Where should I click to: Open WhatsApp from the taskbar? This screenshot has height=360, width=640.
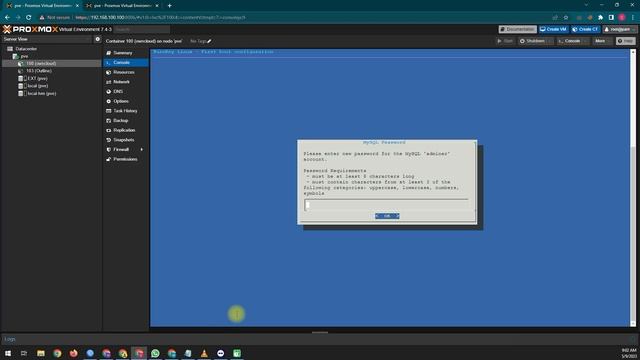pyautogui.click(x=155, y=353)
